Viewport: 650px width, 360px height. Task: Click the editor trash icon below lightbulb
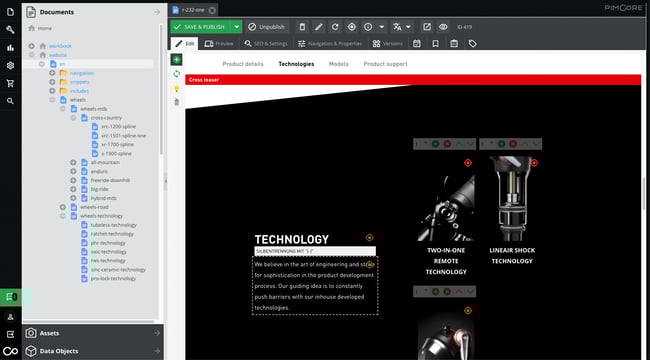177,102
